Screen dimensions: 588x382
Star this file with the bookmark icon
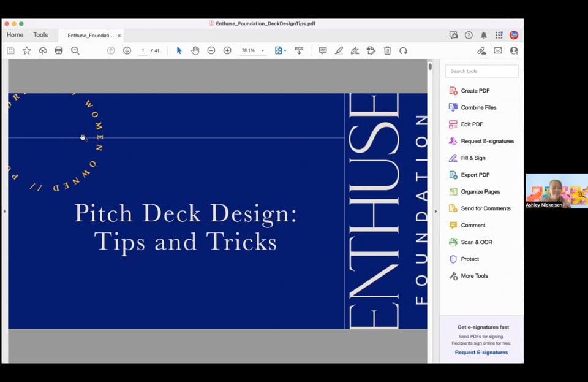26,51
